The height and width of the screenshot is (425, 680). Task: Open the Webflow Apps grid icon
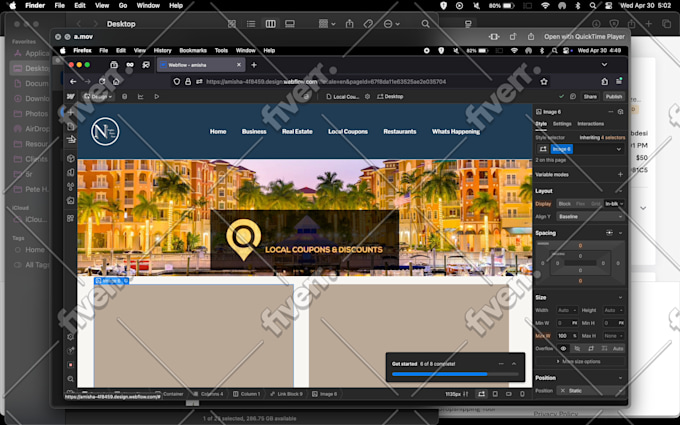(71, 218)
